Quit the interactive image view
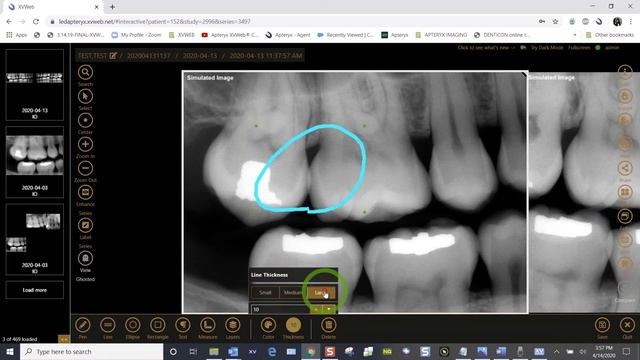The image size is (640, 360). coord(627,325)
